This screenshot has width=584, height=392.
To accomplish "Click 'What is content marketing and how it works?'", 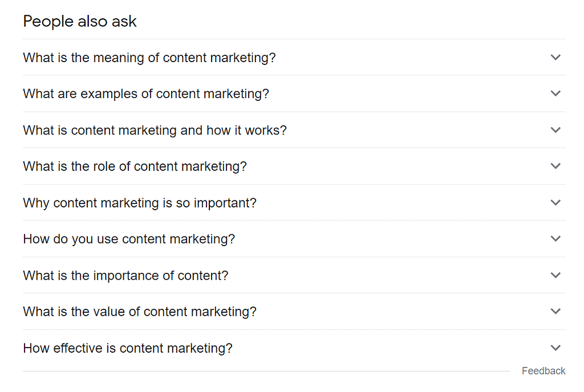I will [155, 130].
